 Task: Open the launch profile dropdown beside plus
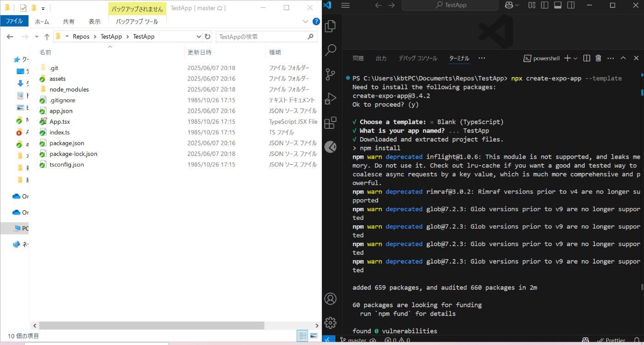coord(575,58)
